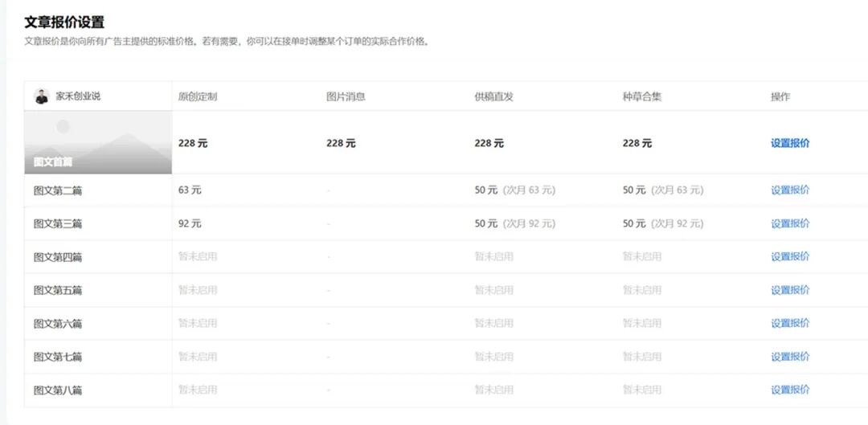
Task: Open 设置报价 for 图文第四篇 row
Action: pos(790,257)
